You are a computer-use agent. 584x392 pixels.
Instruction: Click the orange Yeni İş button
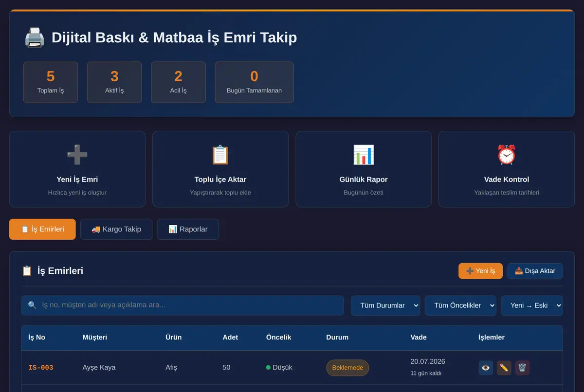pyautogui.click(x=480, y=271)
